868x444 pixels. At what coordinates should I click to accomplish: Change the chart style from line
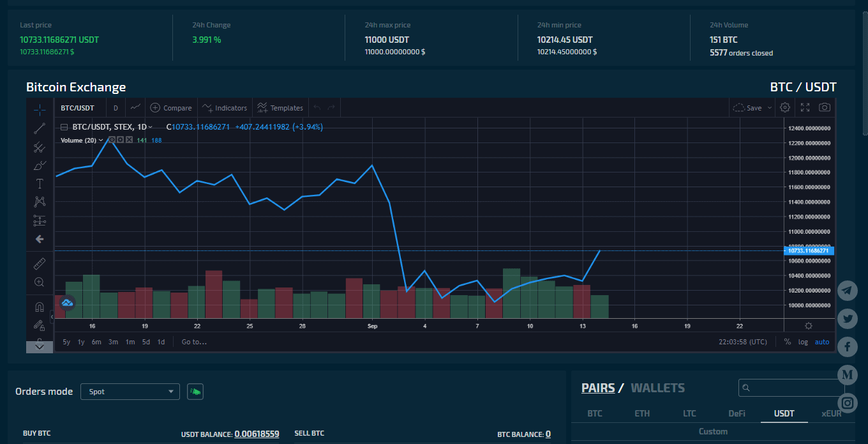135,108
